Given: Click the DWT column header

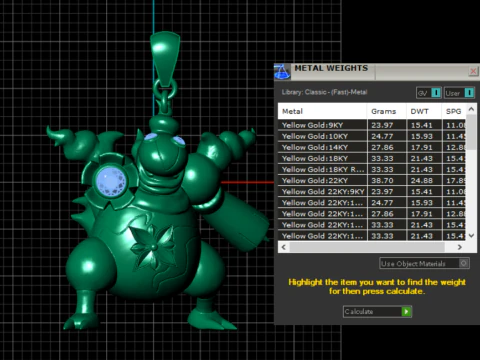Looking at the screenshot, I should click(424, 111).
